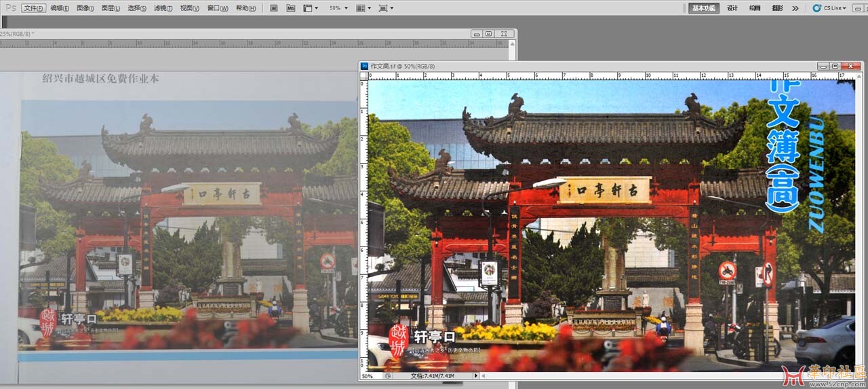The width and height of the screenshot is (868, 389).
Task: Click the 轩亭口 caption in 作文高.tif image
Action: point(435,336)
